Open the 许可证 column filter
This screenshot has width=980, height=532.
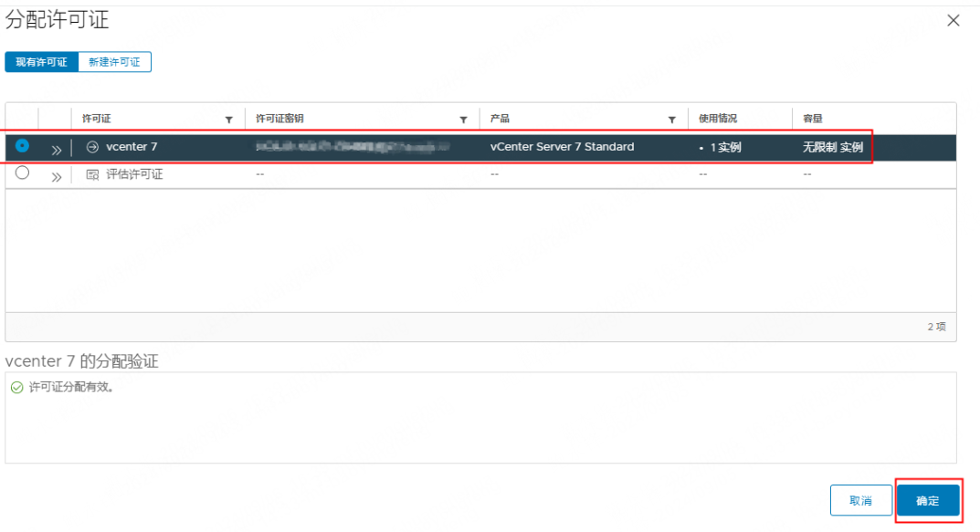(x=228, y=120)
